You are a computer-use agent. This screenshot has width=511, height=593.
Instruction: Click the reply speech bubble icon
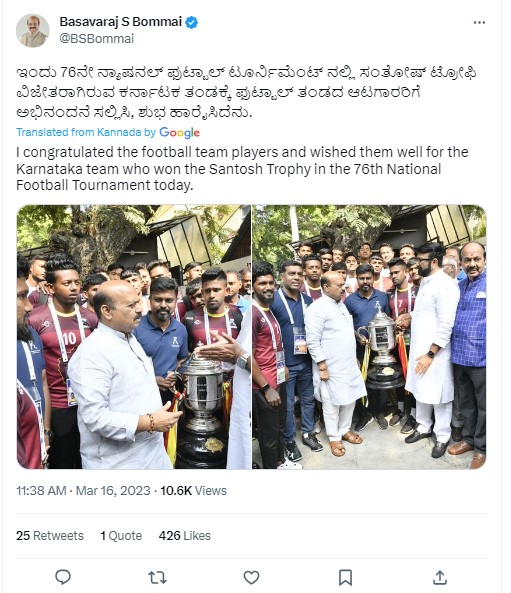[x=63, y=577]
